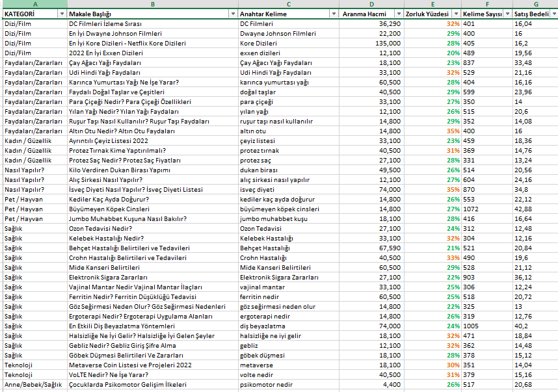Select the sale price cell 42,88

[536, 209]
